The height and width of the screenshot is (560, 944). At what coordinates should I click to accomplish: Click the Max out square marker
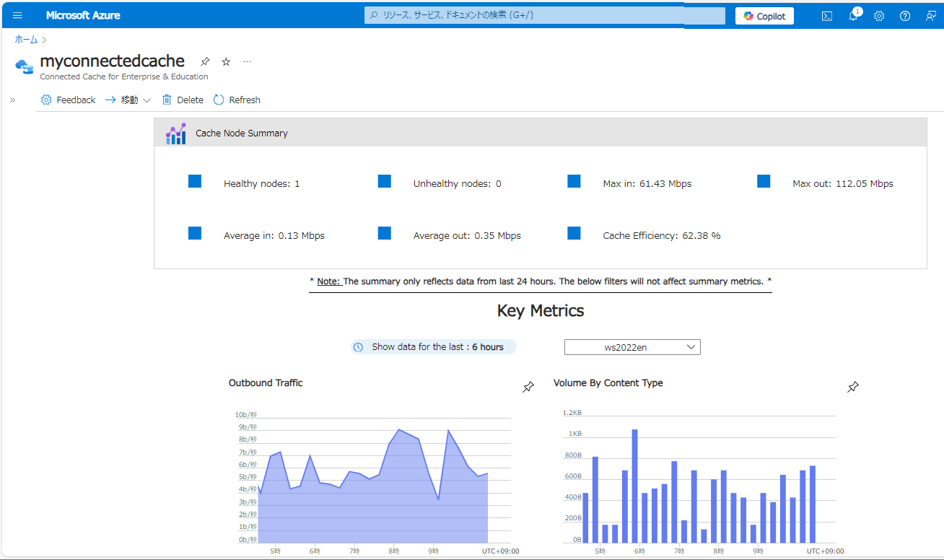(x=764, y=181)
